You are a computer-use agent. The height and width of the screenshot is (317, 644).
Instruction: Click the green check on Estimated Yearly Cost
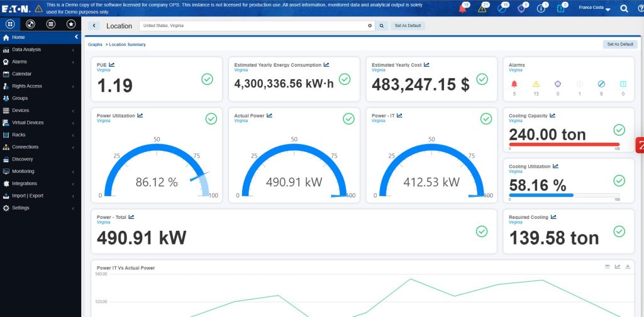tap(482, 79)
